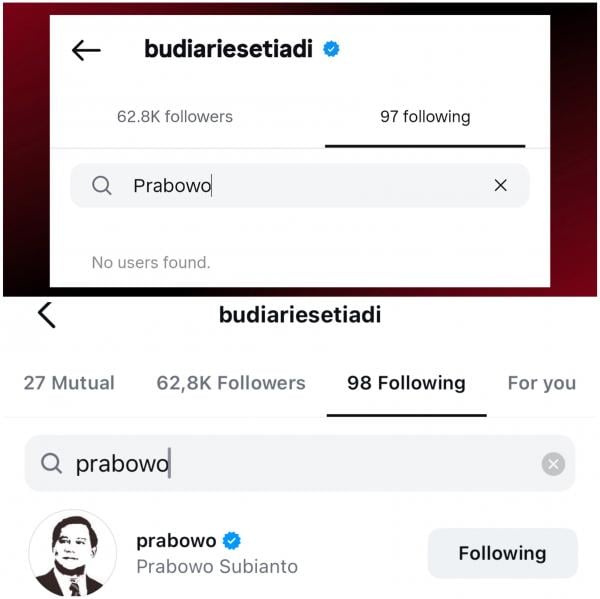The width and height of the screenshot is (600, 599).
Task: Open the 62,8K Followers tab
Action: 231,383
